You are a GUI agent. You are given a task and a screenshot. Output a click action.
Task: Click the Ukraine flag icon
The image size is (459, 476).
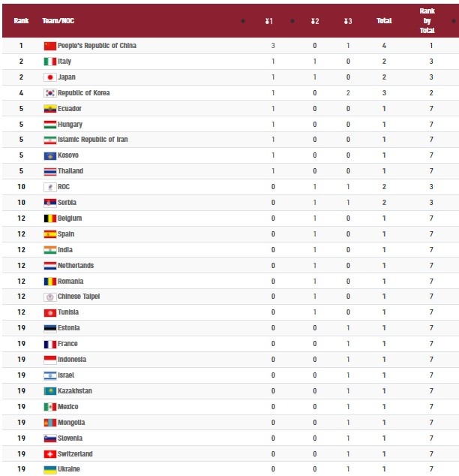[50, 469]
